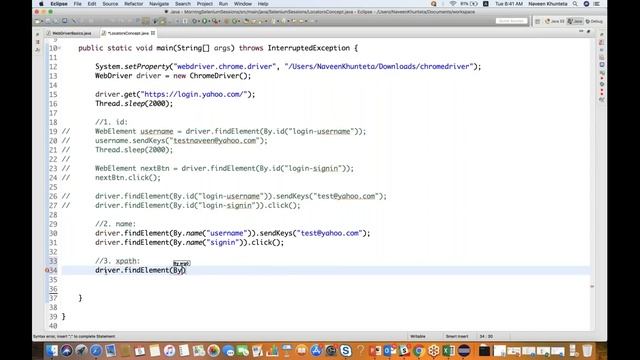640x360 pixels.
Task: Open Safari from the dock
Action: [96, 351]
